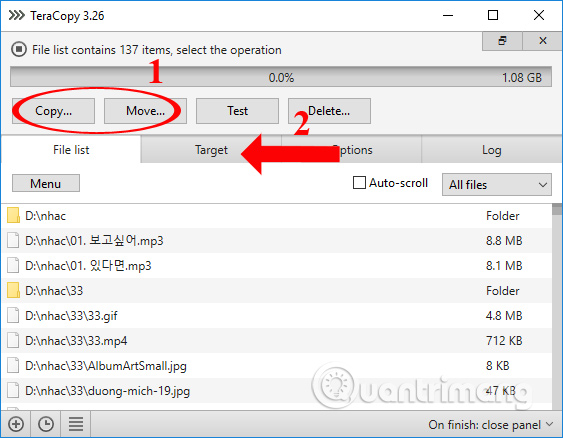Click the stop icon beside file list status
This screenshot has height=438, width=563.
[19, 49]
